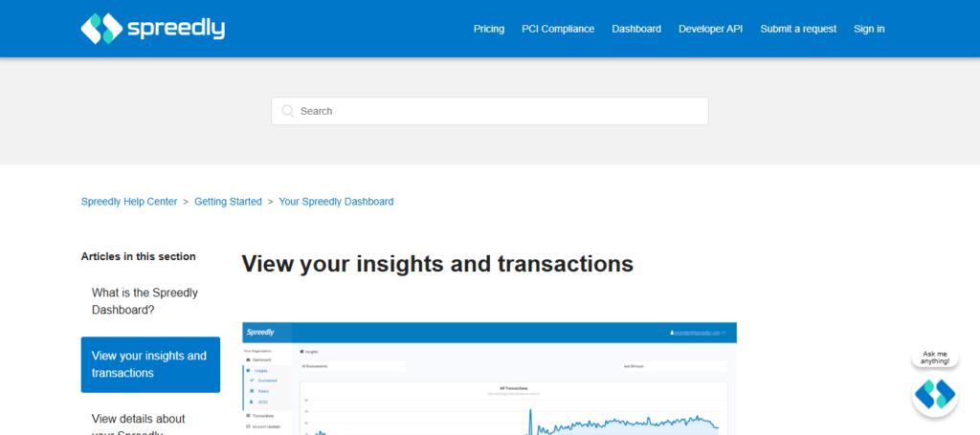Go to the Spreedly Help Center breadcrumb
This screenshot has width=980, height=435.
point(129,202)
